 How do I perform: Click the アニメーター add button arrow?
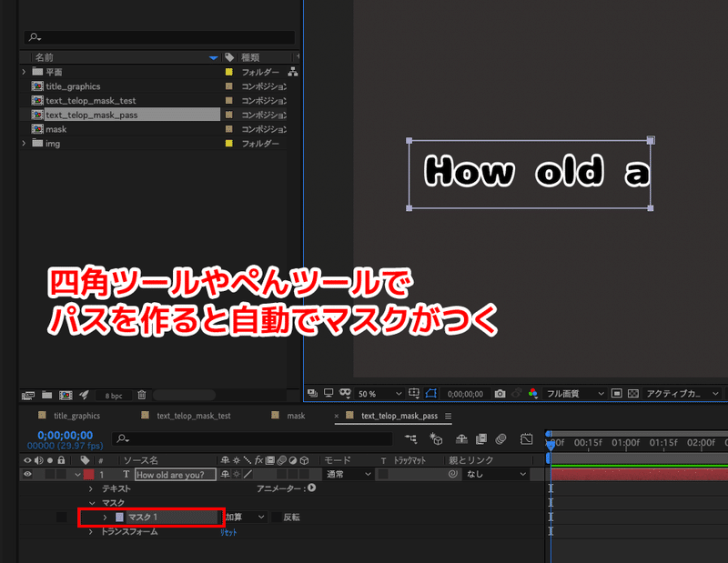click(311, 488)
